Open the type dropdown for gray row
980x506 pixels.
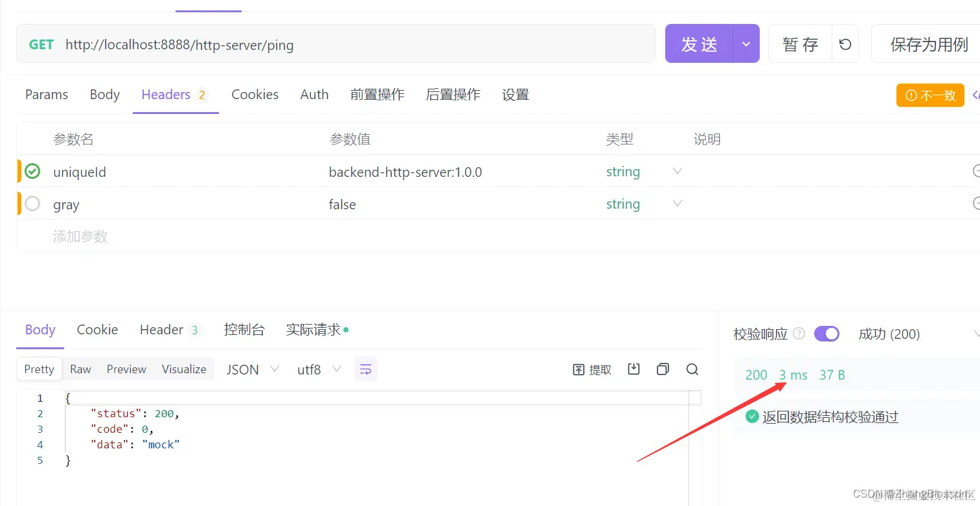click(x=678, y=203)
